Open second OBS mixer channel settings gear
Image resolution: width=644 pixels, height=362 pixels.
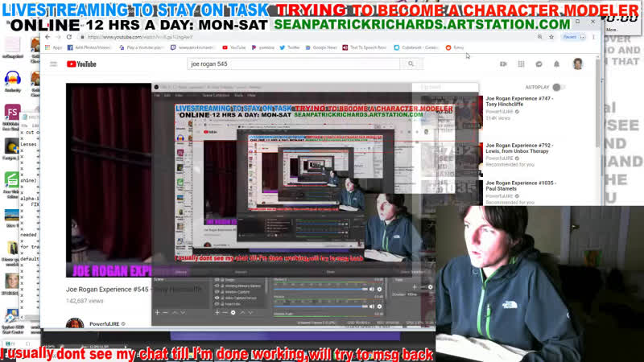(x=379, y=306)
